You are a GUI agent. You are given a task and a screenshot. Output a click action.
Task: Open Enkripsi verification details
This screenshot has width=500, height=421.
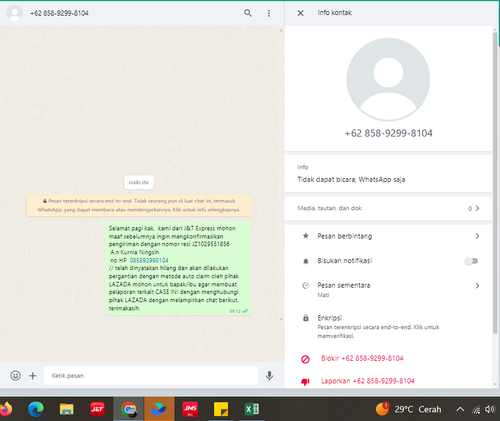point(388,326)
